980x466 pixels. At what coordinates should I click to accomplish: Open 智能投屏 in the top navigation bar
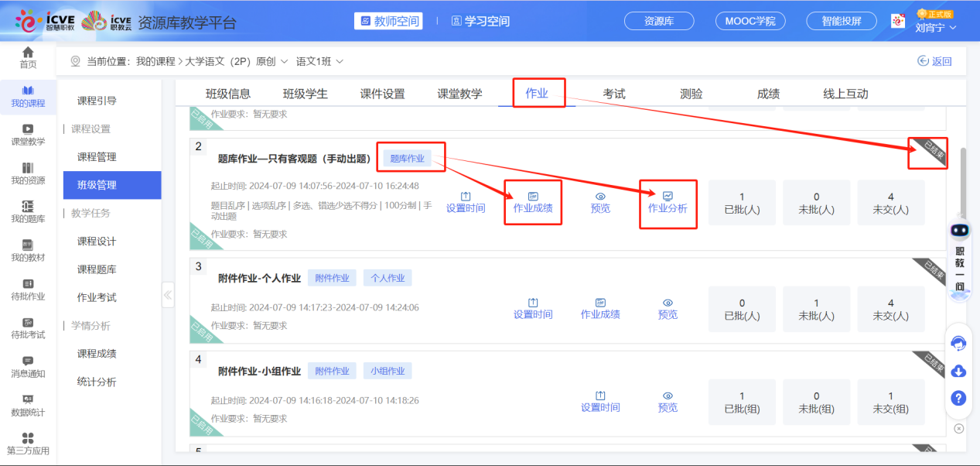click(x=842, y=21)
